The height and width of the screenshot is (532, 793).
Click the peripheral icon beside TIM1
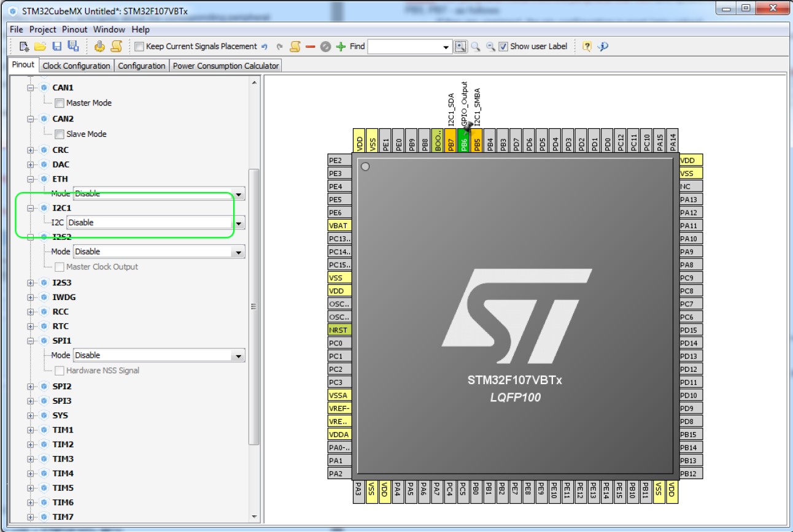click(x=44, y=430)
